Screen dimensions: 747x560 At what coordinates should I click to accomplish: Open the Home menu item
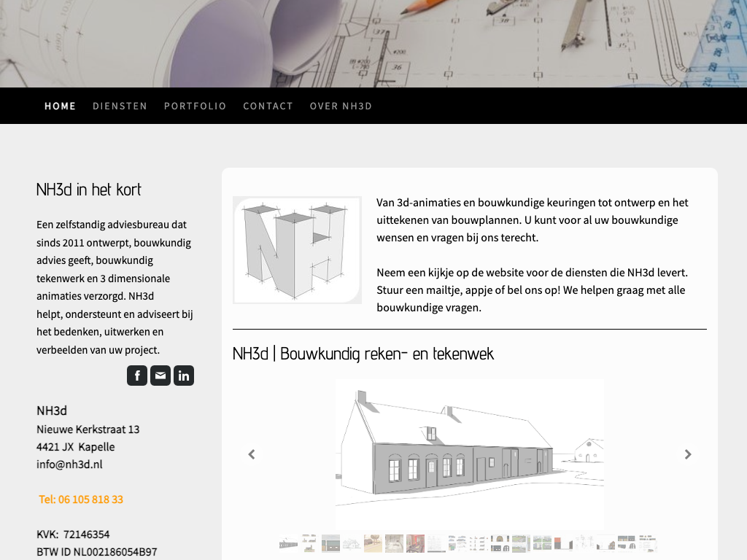click(60, 106)
